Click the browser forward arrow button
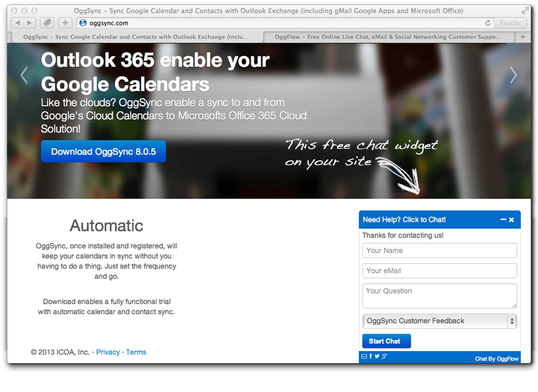The width and height of the screenshot is (538, 392). 29,23
